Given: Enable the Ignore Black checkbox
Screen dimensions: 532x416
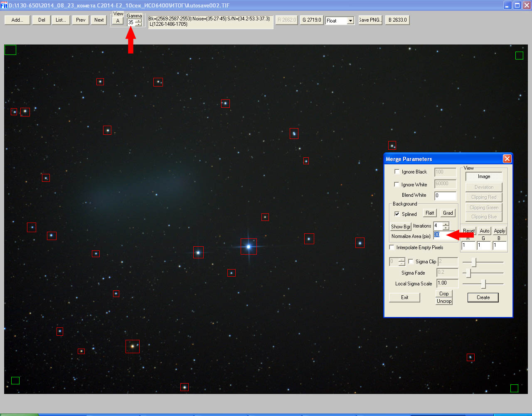Looking at the screenshot, I should point(397,171).
